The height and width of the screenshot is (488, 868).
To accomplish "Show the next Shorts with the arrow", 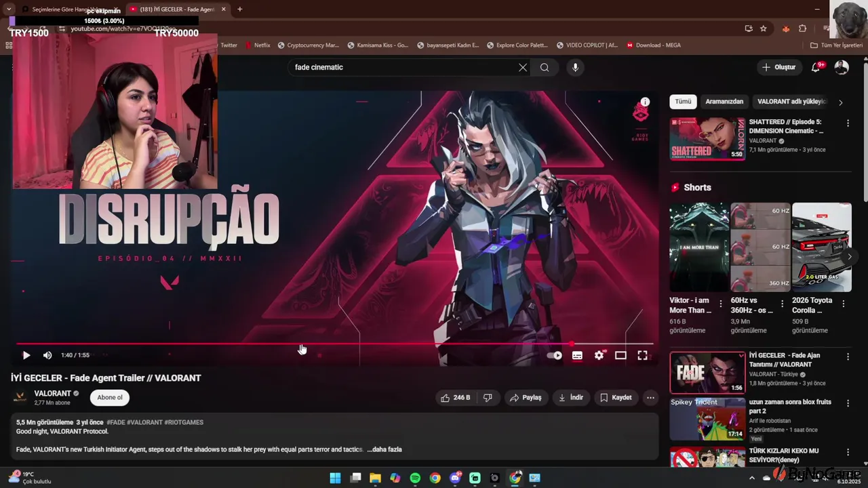I will point(849,257).
